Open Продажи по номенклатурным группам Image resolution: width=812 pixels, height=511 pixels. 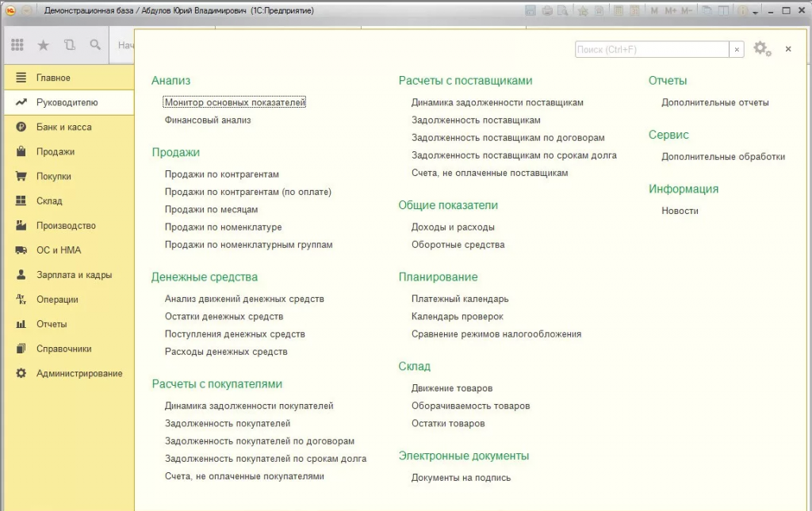click(x=248, y=245)
